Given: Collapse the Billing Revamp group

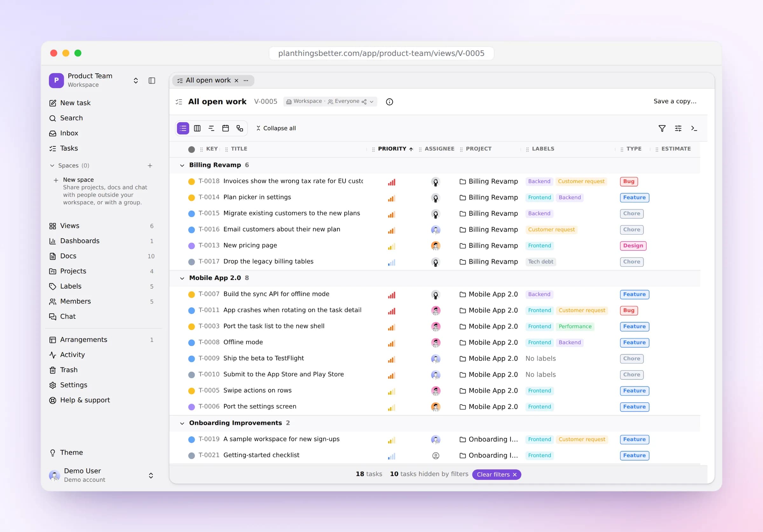Looking at the screenshot, I should point(182,166).
